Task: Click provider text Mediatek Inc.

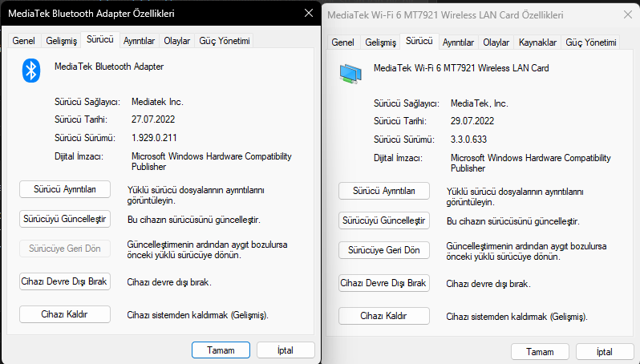Action: point(157,102)
